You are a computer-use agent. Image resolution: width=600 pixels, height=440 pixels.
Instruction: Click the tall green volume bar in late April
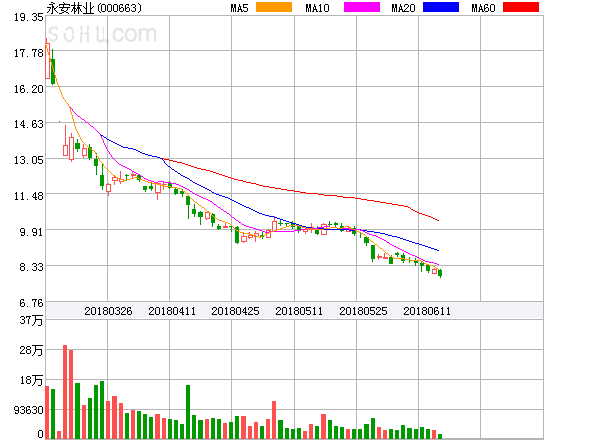pos(188,412)
